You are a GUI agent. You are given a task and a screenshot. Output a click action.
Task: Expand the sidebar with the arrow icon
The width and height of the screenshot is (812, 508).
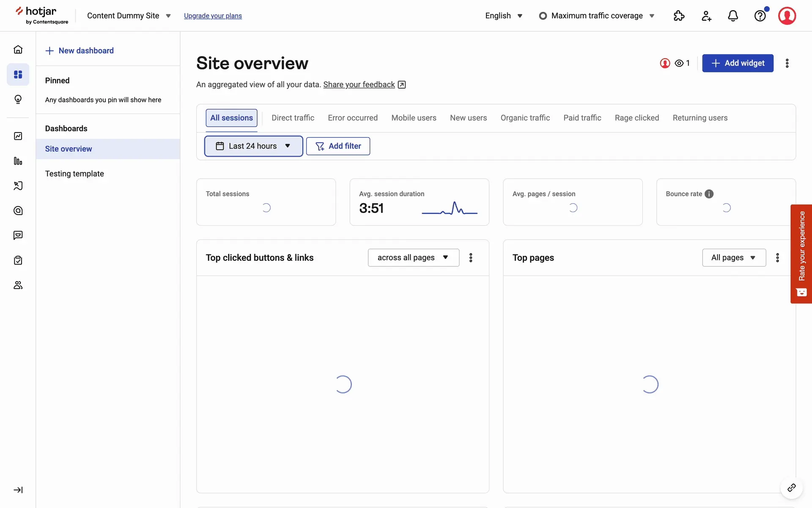[x=18, y=490]
